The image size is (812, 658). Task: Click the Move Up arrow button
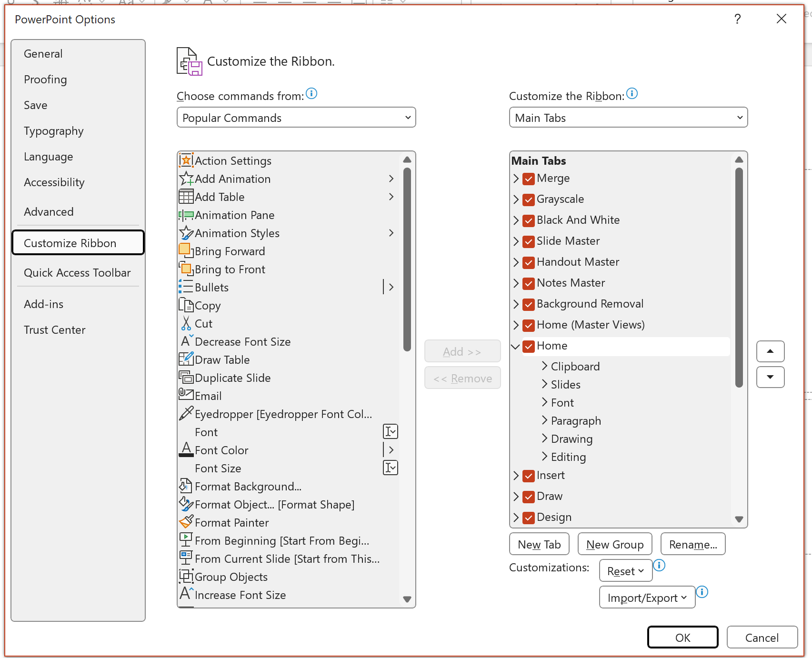pyautogui.click(x=770, y=351)
